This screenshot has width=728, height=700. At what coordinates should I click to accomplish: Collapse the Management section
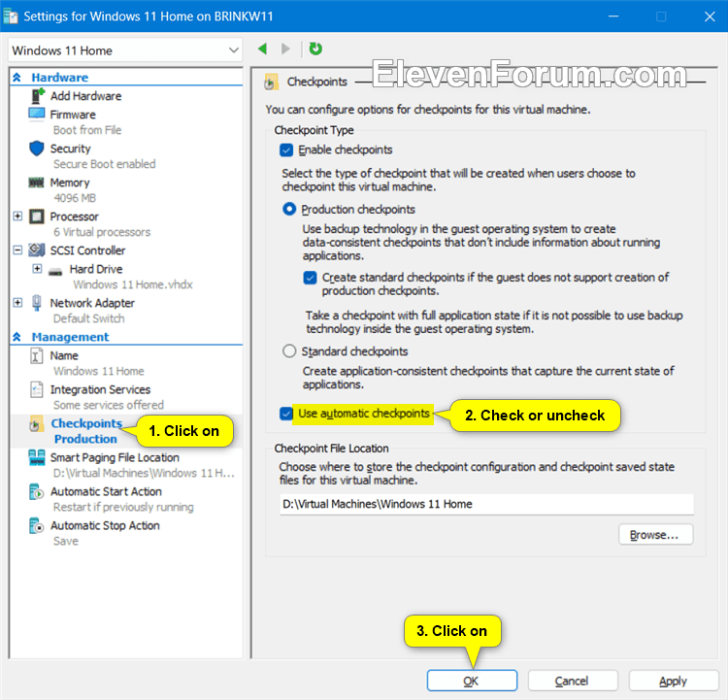click(x=17, y=337)
